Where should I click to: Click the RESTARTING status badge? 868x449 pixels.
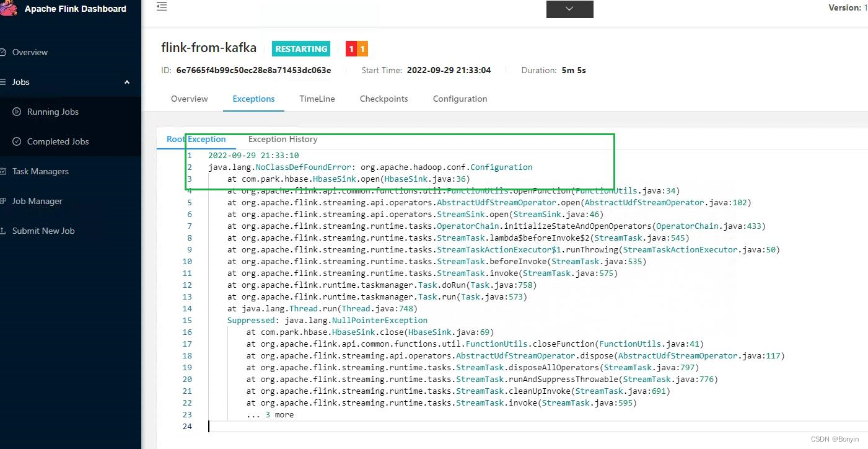[301, 49]
